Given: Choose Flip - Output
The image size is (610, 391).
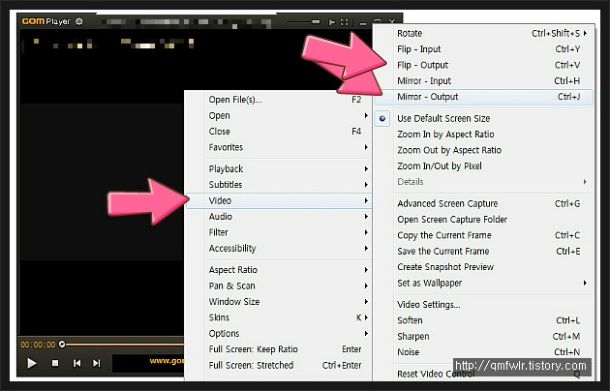Looking at the screenshot, I should [x=484, y=65].
